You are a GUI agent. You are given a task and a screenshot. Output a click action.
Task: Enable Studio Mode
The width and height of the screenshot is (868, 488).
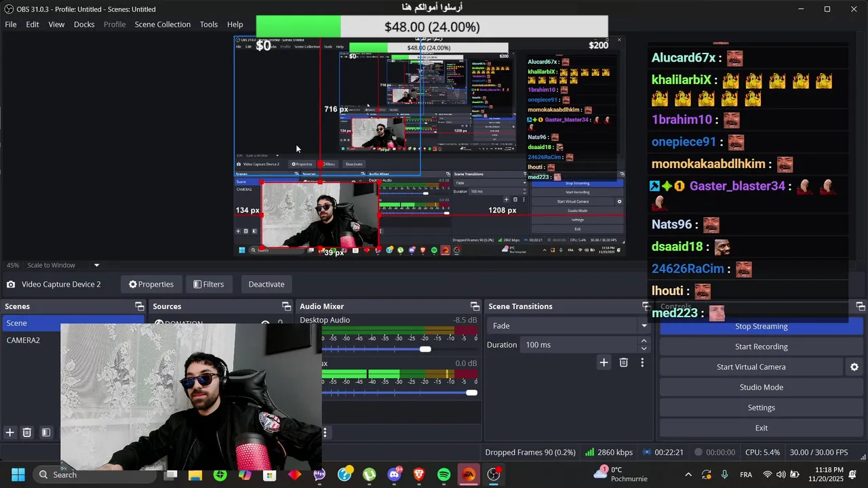761,387
